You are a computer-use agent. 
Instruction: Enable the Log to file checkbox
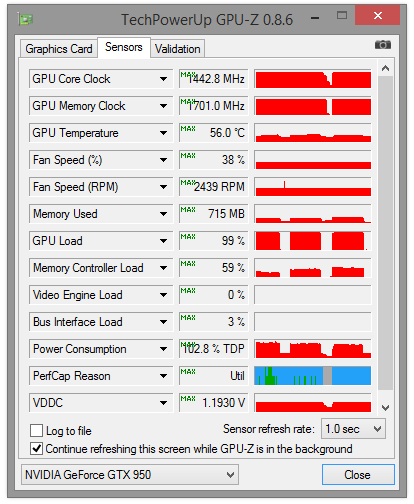point(36,431)
